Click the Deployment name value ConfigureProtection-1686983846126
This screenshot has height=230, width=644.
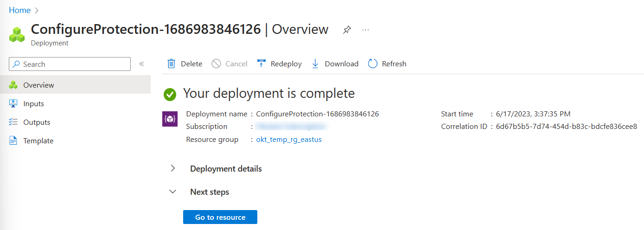(318, 114)
